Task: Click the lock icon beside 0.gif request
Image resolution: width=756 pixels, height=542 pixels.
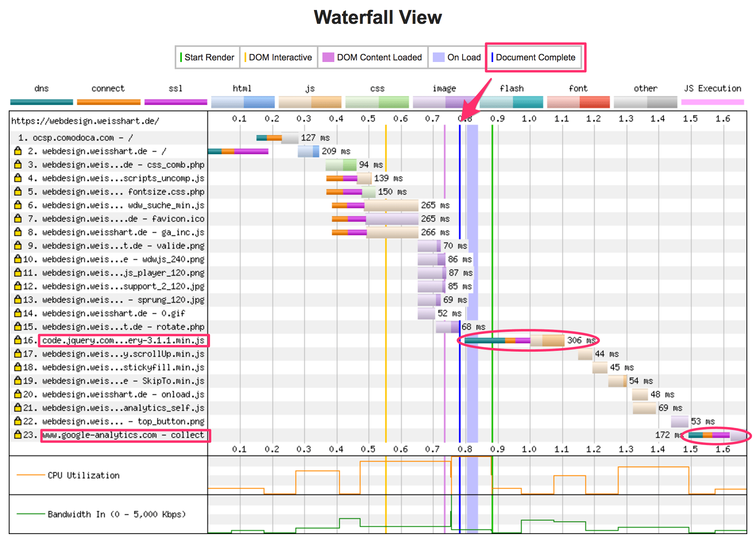Action: pos(18,313)
